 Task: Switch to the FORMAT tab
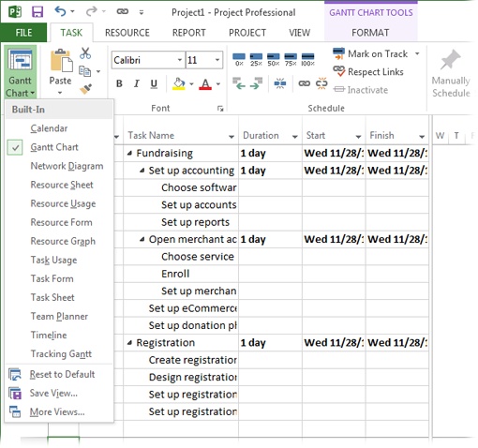coord(370,33)
